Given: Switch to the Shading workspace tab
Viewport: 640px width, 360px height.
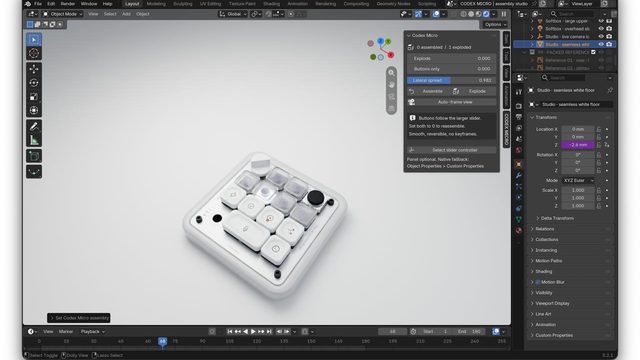Looking at the screenshot, I should tap(271, 4).
